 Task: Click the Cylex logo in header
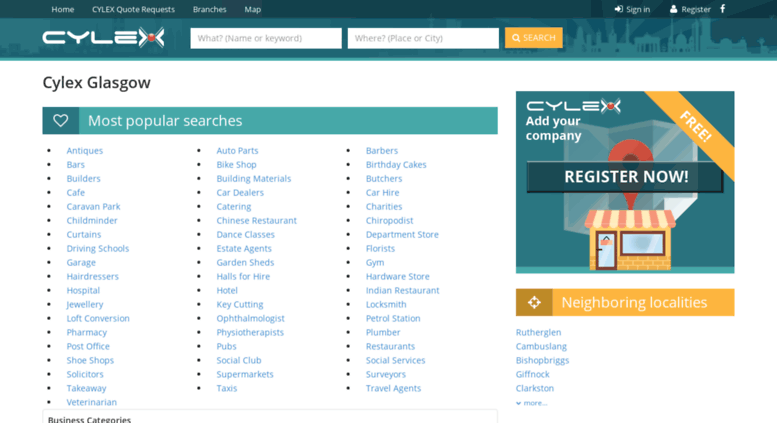coord(103,38)
